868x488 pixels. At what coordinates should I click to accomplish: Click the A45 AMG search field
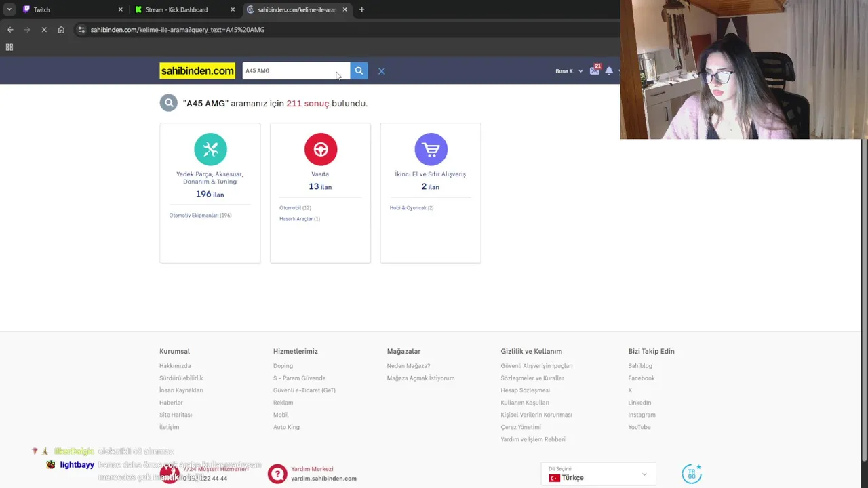point(296,70)
